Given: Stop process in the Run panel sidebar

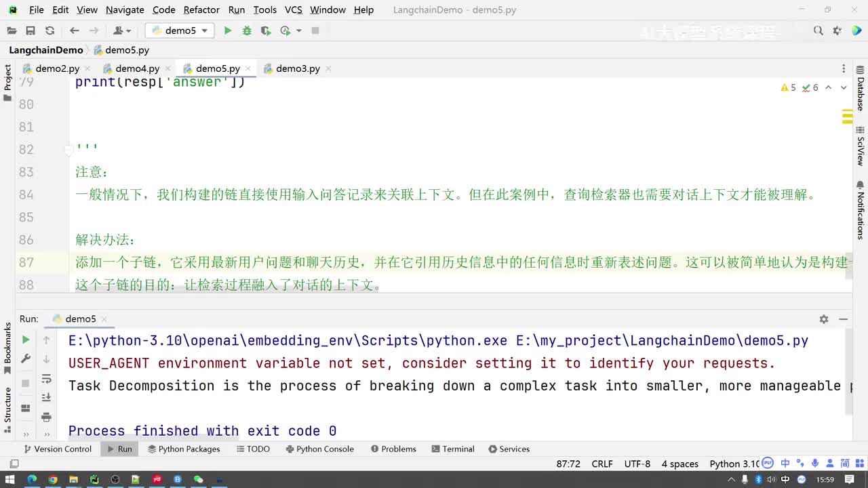Looking at the screenshot, I should 26,383.
